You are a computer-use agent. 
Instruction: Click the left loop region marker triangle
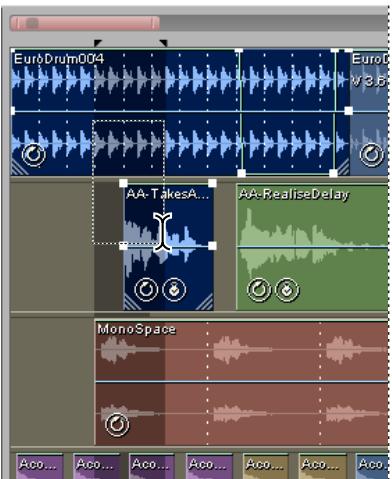pyautogui.click(x=97, y=43)
